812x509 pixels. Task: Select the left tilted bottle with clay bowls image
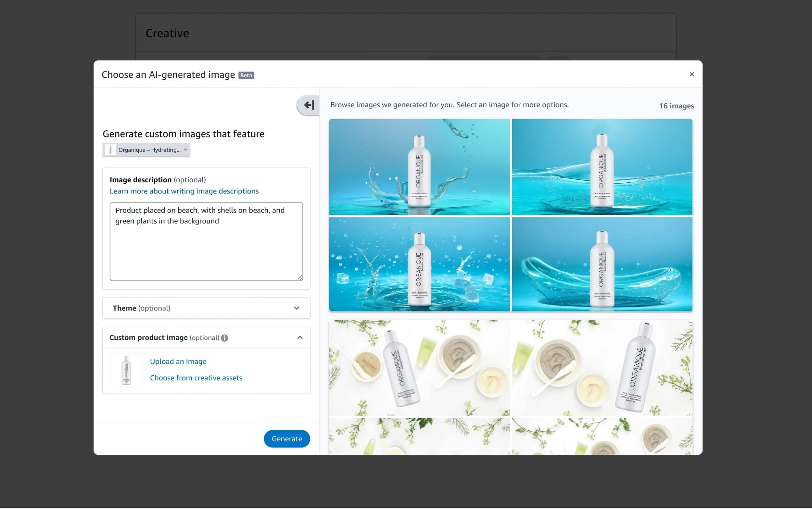coord(419,368)
